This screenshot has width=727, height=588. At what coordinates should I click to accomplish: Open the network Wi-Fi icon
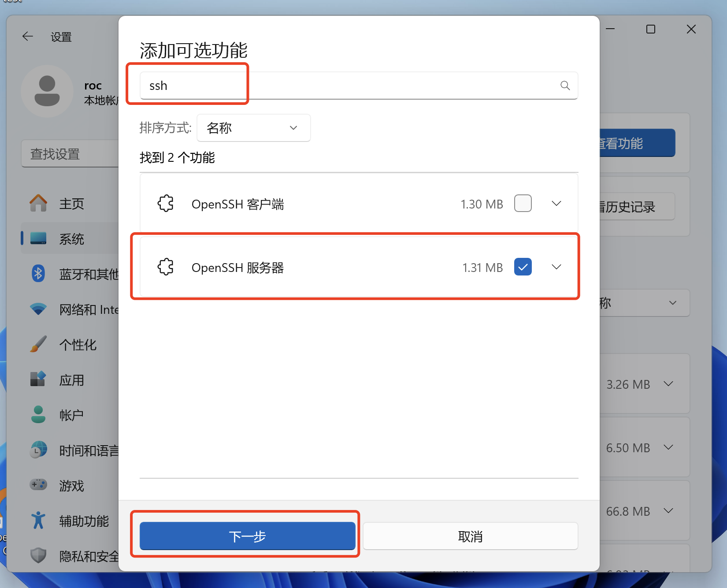pyautogui.click(x=38, y=309)
